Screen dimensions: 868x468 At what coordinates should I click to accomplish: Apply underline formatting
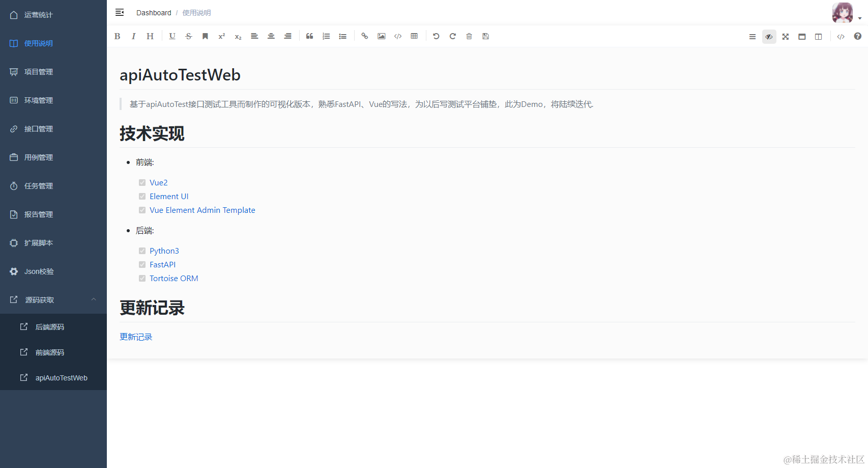(x=172, y=36)
